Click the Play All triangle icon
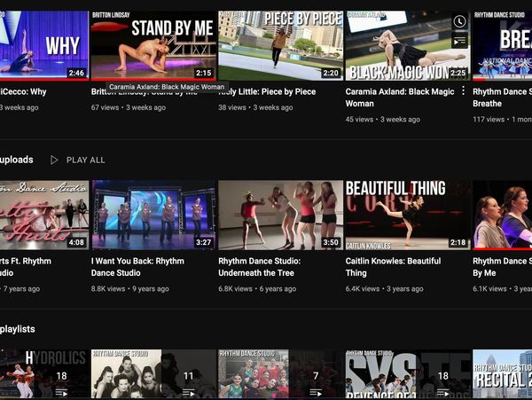 tap(54, 160)
